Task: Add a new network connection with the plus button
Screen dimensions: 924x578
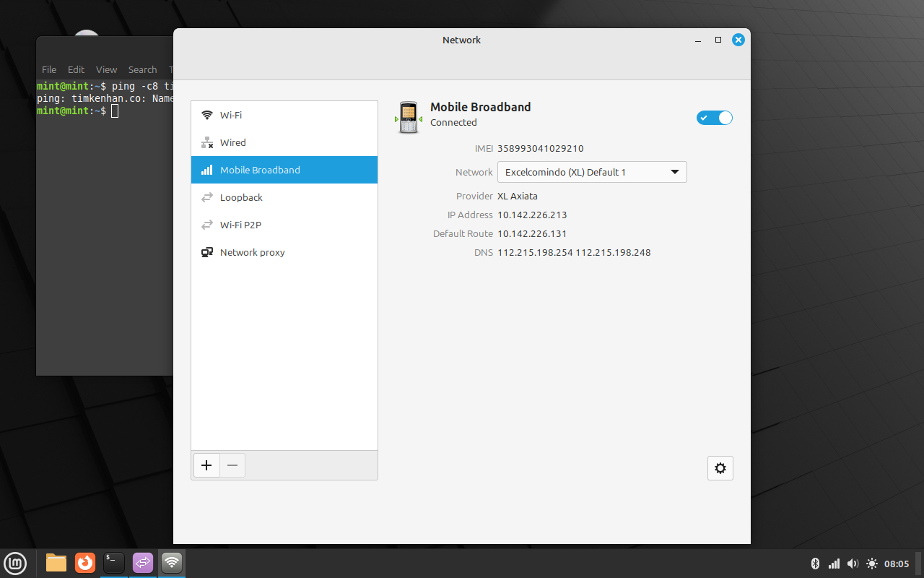Action: [x=206, y=465]
